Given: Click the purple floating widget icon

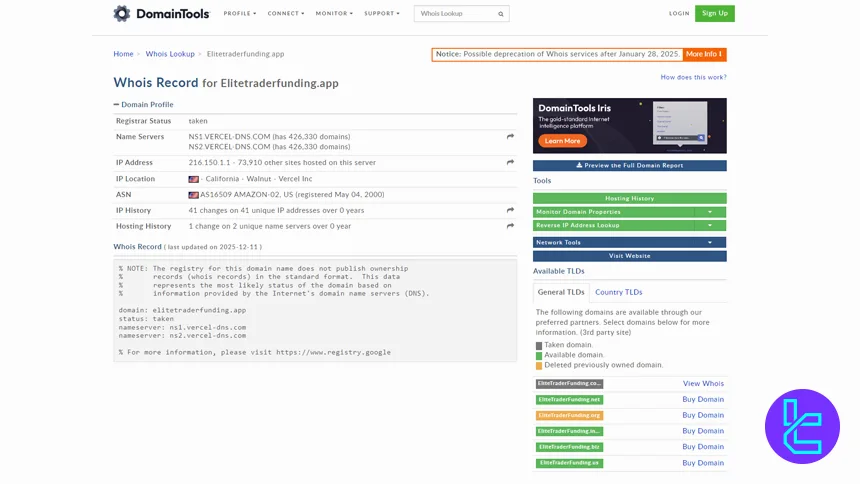Looking at the screenshot, I should [802, 425].
